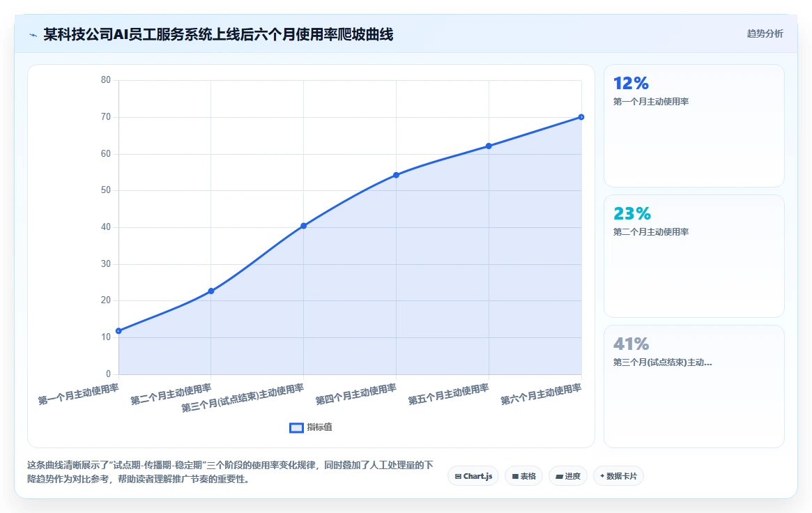Select the 表格 tag

(523, 476)
